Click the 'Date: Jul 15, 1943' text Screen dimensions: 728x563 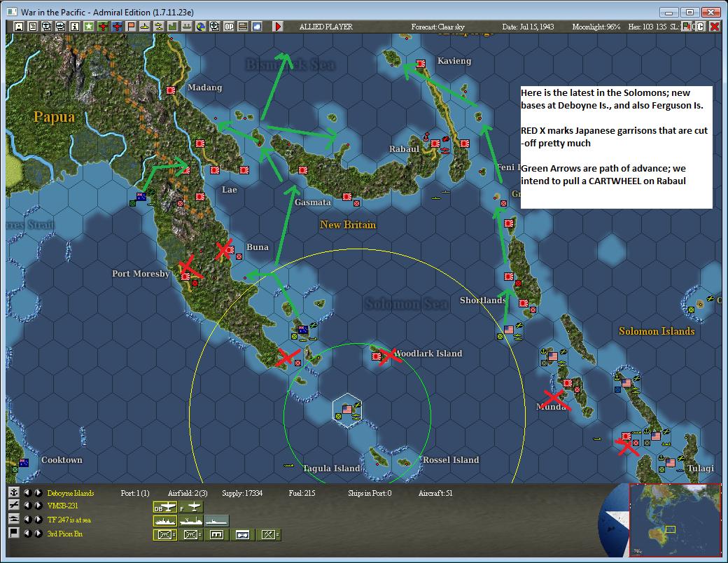528,27
